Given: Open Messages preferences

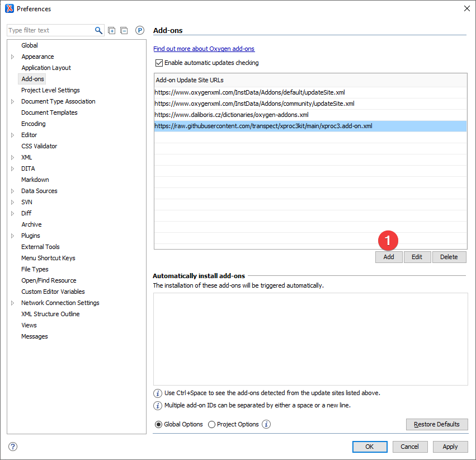Looking at the screenshot, I should coord(34,336).
